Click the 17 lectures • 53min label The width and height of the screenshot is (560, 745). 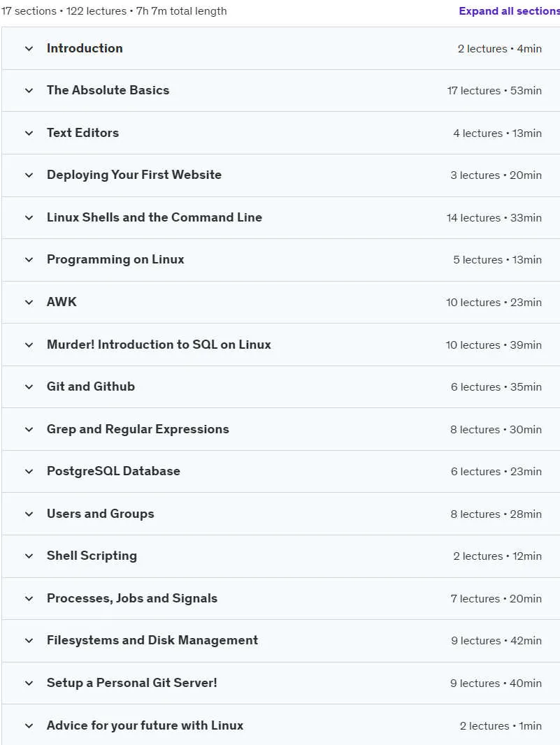[494, 90]
